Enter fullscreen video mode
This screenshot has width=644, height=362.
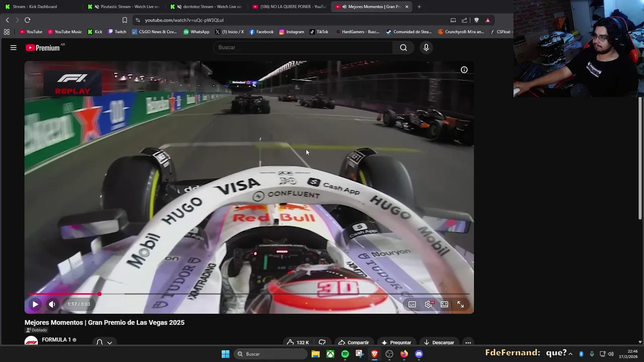pyautogui.click(x=460, y=304)
